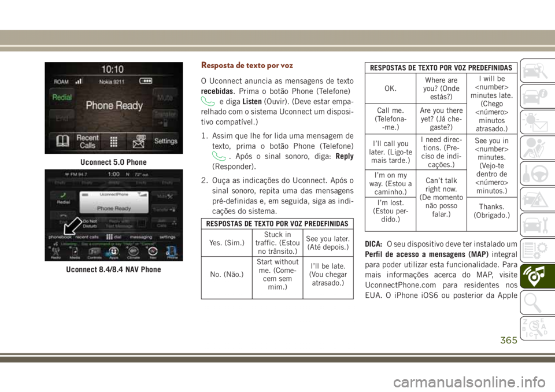Select the warning light and message tab
The height and width of the screenshot is (392, 555).
pos(537,122)
